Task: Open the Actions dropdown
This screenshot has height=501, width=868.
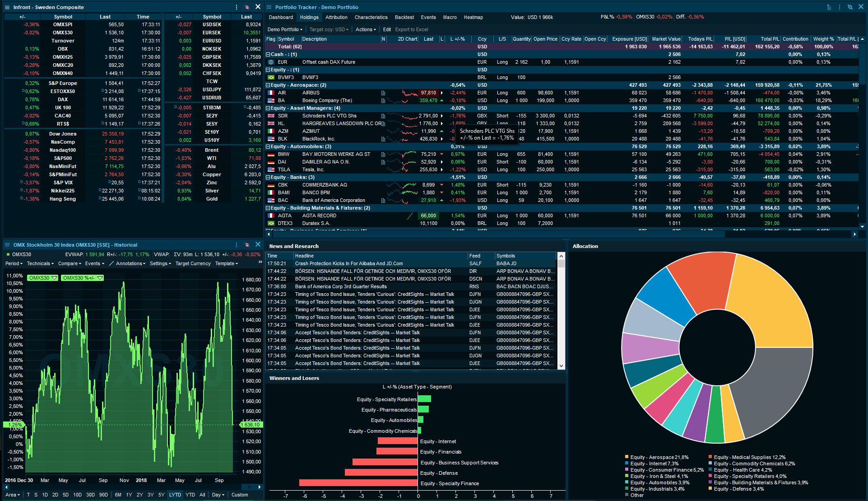Action: 366,29
